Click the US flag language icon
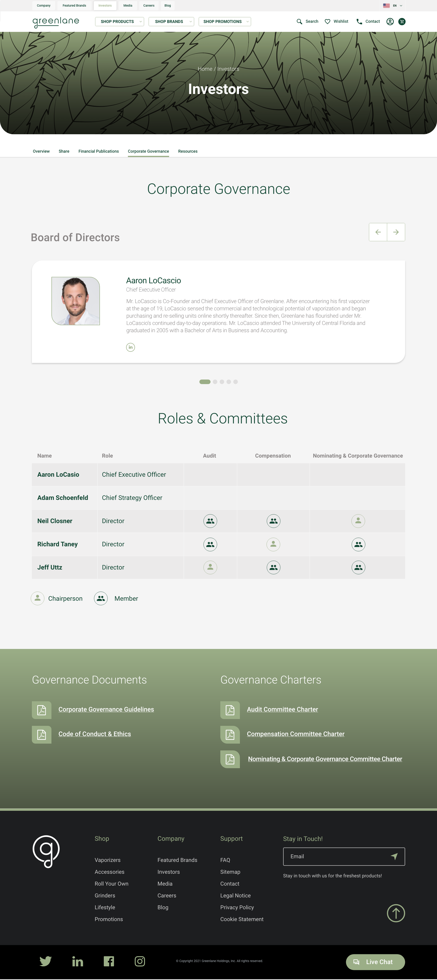437x980 pixels. 386,6
